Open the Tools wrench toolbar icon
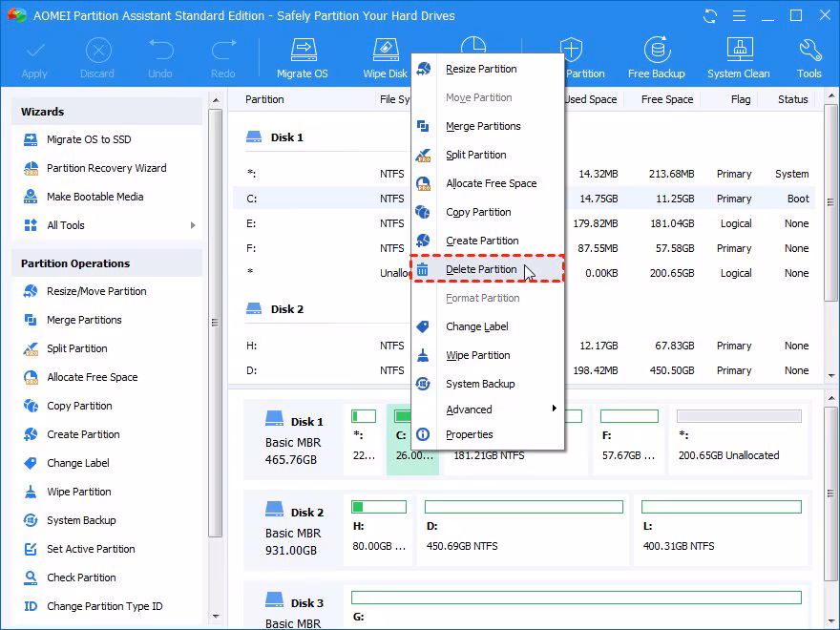The height and width of the screenshot is (630, 840). 808,58
